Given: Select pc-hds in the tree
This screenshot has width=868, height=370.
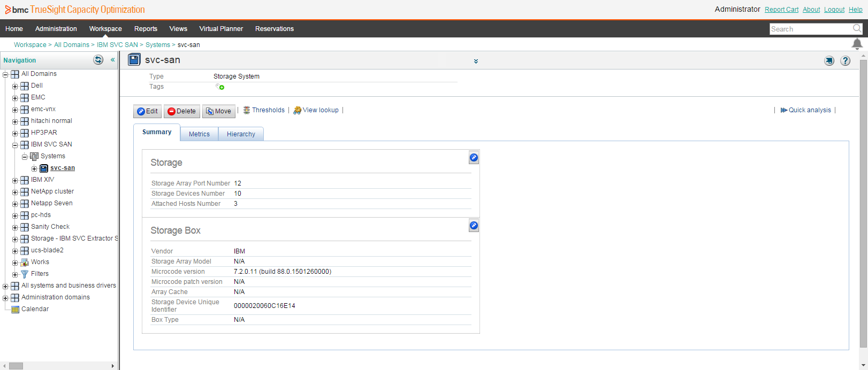Looking at the screenshot, I should pos(41,215).
